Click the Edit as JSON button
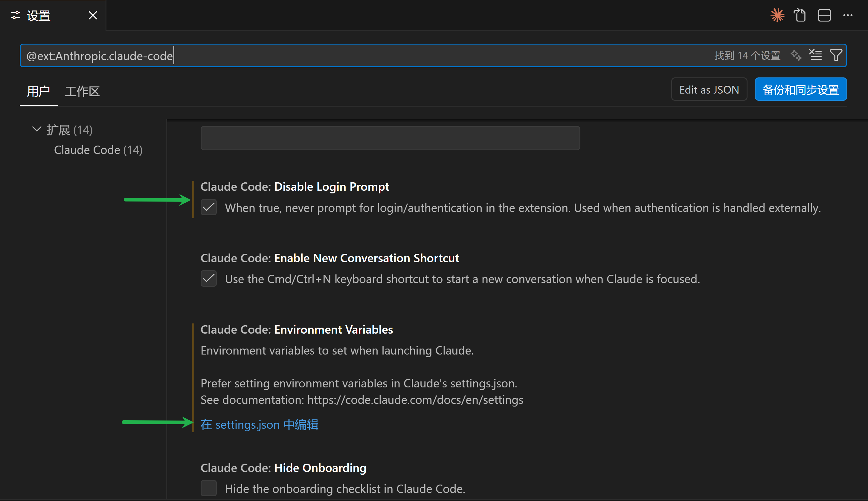The image size is (868, 501). coord(709,90)
